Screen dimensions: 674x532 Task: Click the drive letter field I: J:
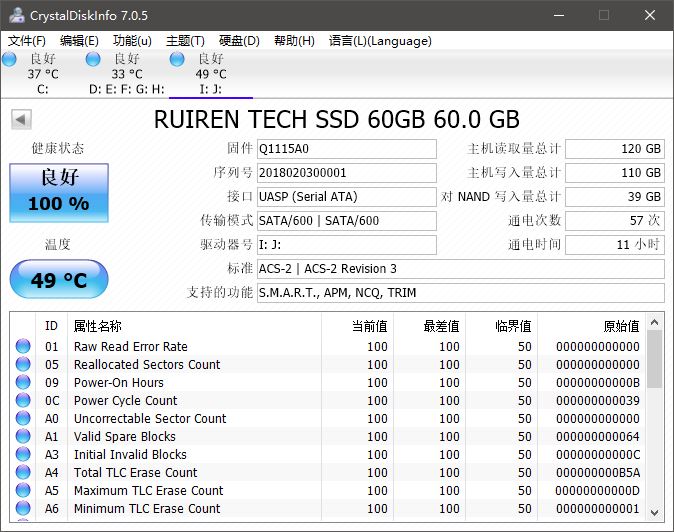click(x=347, y=245)
